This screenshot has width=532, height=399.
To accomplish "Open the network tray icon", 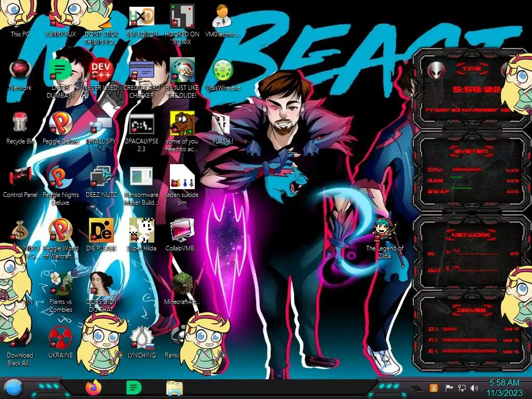I will pyautogui.click(x=461, y=388).
